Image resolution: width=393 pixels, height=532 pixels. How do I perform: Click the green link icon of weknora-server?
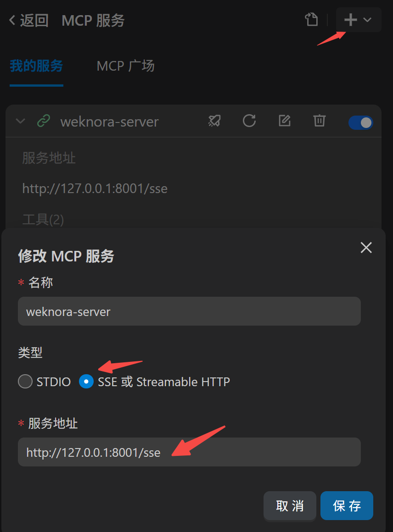(44, 121)
